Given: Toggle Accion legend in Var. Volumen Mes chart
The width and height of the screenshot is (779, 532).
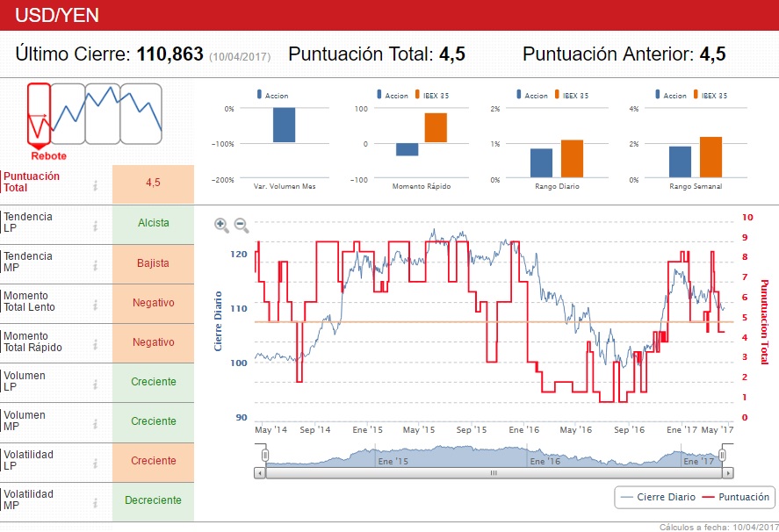Looking at the screenshot, I should point(272,95).
